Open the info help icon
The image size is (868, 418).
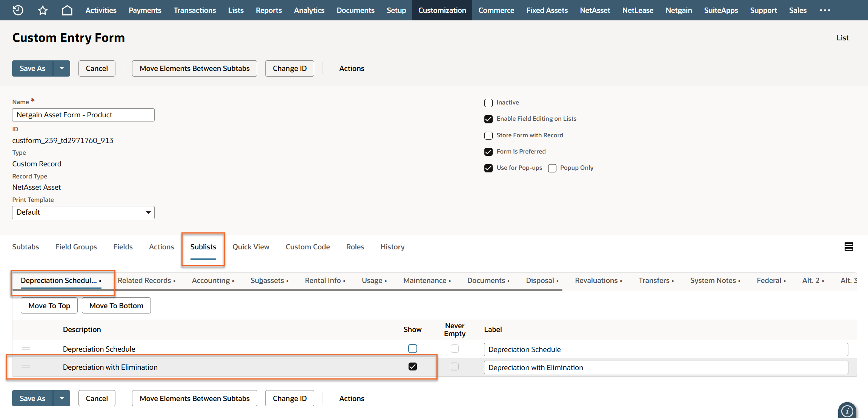(x=847, y=411)
